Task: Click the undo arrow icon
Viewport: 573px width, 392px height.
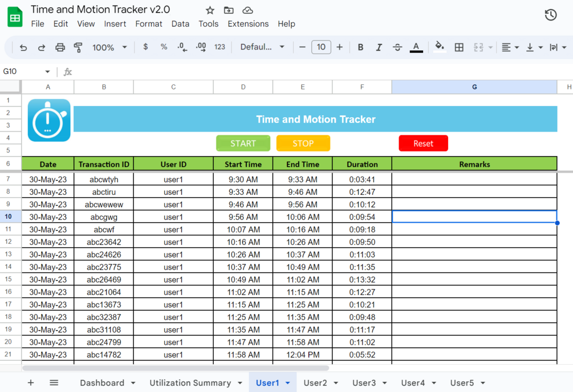Action: tap(23, 47)
